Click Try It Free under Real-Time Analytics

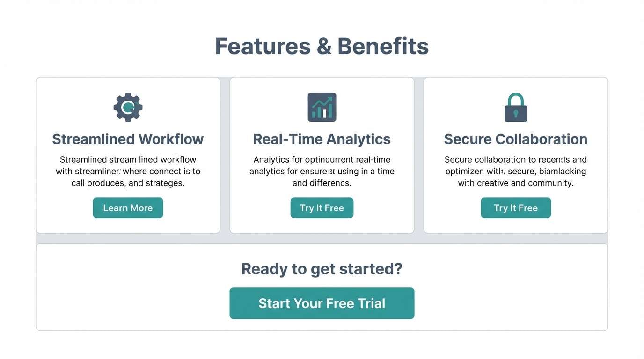point(322,208)
